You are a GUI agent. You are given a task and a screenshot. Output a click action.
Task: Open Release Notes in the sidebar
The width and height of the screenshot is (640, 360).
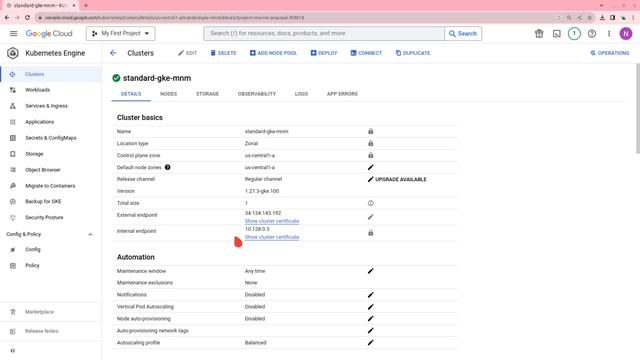coord(51,331)
